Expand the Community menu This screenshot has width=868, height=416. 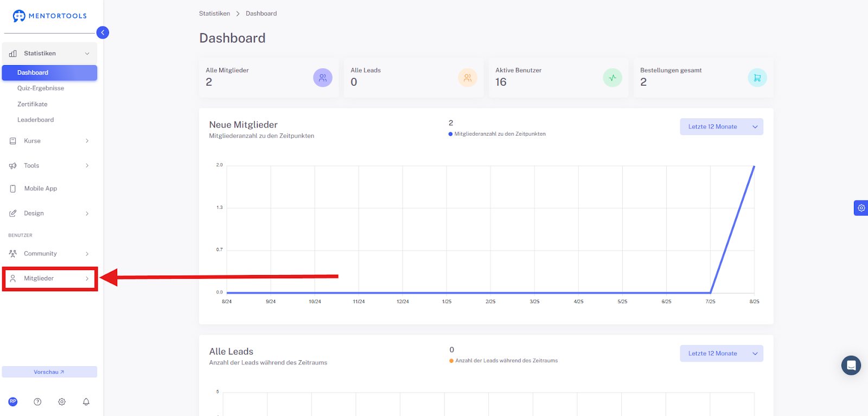click(x=49, y=253)
